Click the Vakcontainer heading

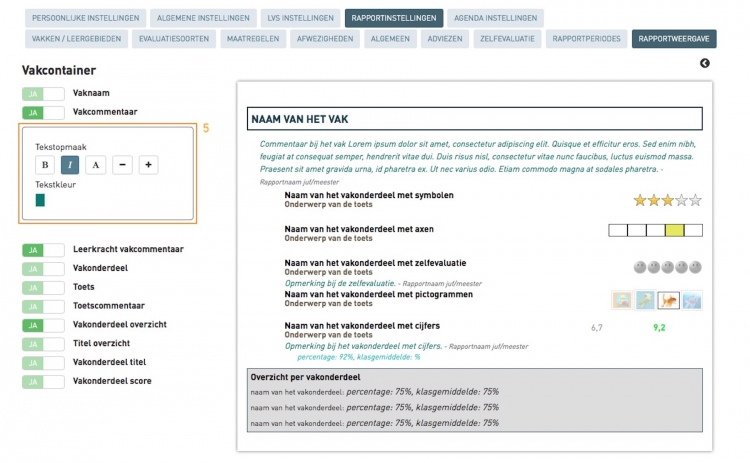(x=59, y=70)
